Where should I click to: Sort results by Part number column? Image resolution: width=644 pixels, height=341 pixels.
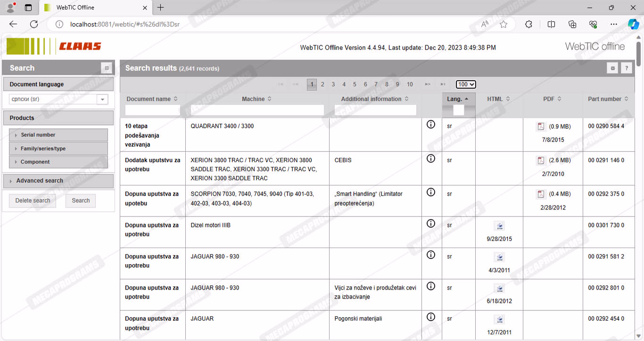tap(608, 99)
